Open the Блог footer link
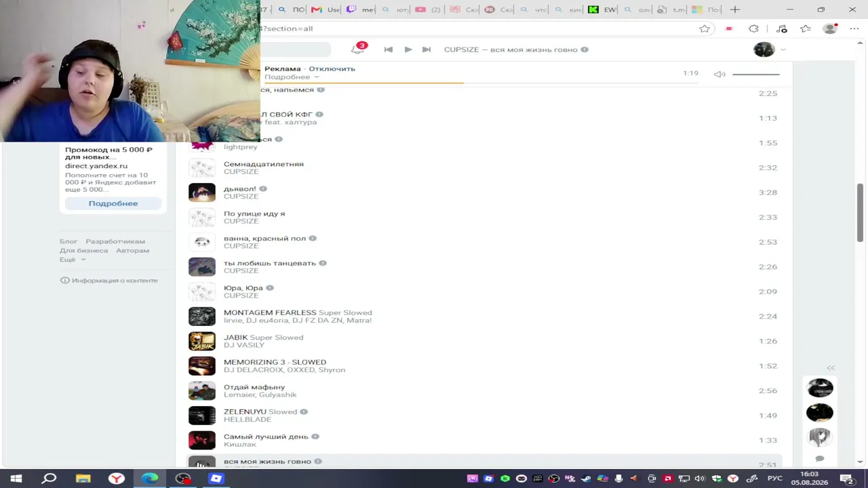Image resolution: width=868 pixels, height=488 pixels. click(68, 241)
